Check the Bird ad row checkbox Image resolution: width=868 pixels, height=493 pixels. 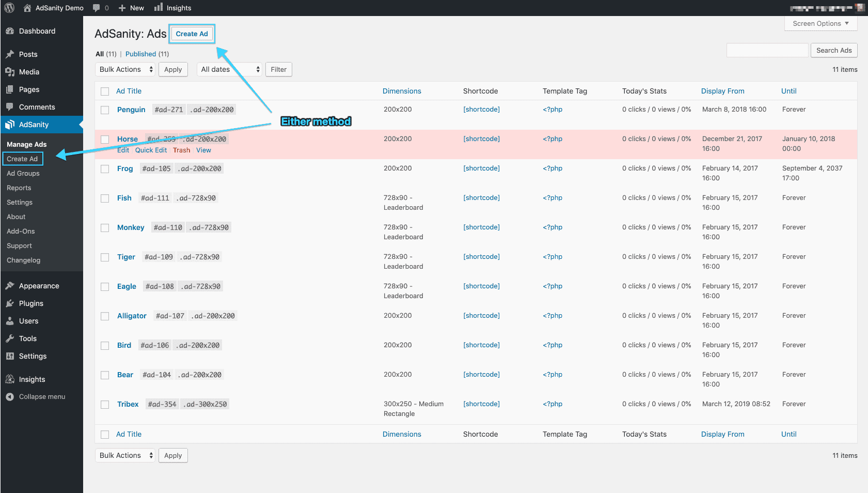click(105, 346)
